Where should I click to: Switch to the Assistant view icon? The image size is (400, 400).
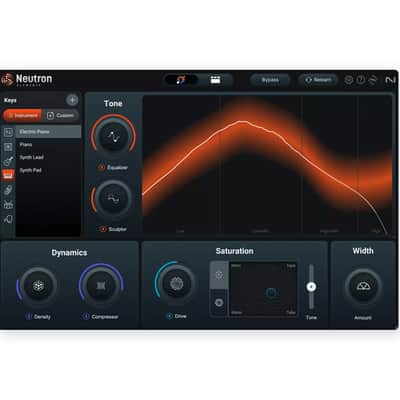tap(181, 80)
